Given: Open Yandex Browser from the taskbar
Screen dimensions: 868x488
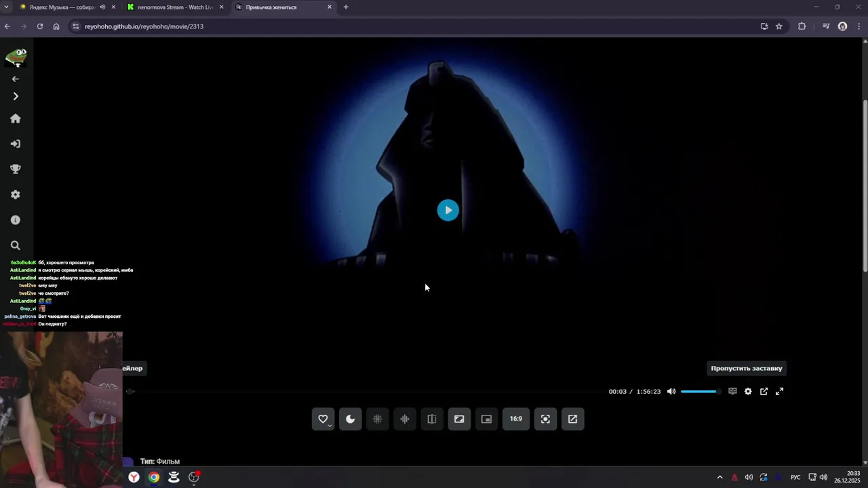Looking at the screenshot, I should pos(134,477).
